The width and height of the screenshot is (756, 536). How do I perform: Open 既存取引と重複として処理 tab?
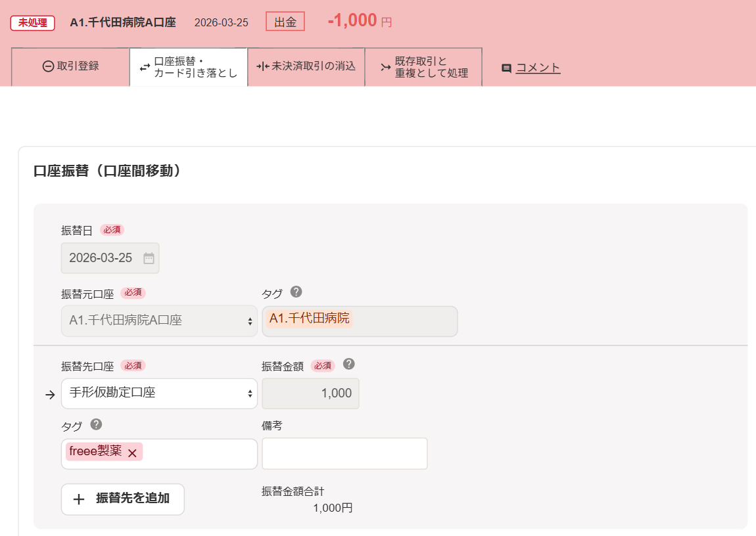click(423, 67)
